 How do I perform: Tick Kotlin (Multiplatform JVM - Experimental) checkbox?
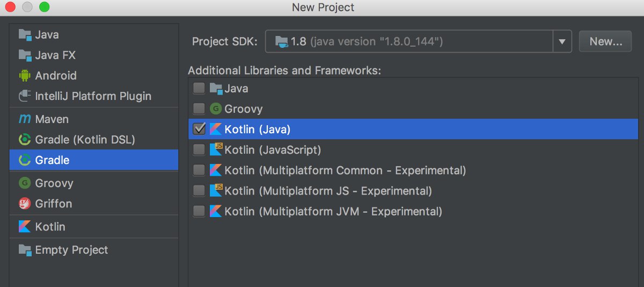(199, 211)
